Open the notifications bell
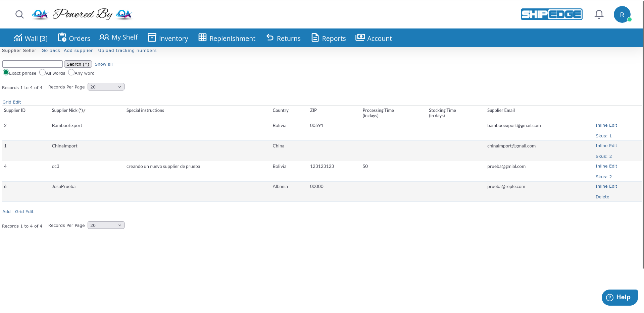This screenshot has width=644, height=313. 599,14
